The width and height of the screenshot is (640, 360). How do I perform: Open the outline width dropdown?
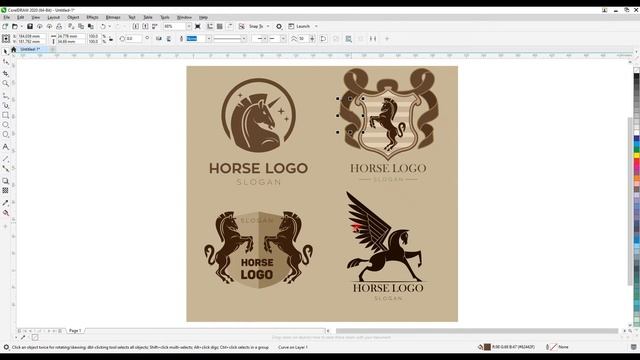tap(209, 39)
